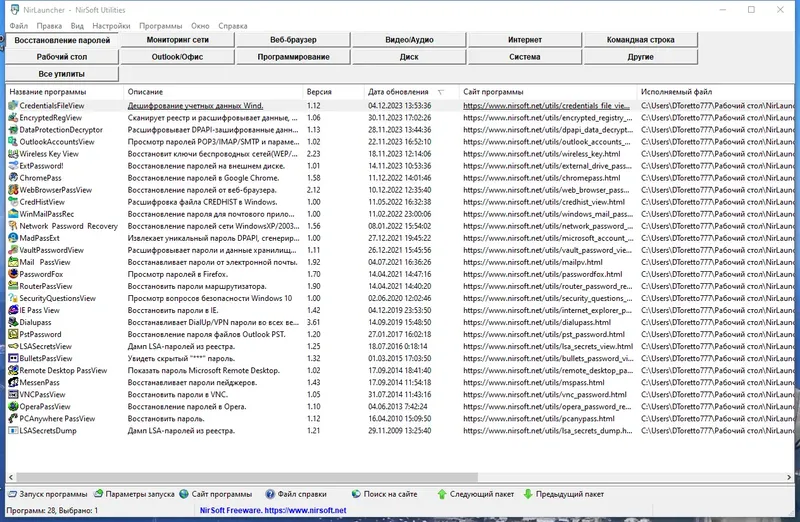
Task: Click the NirSoft Freeware nirsoft.net status link
Action: pos(273,510)
